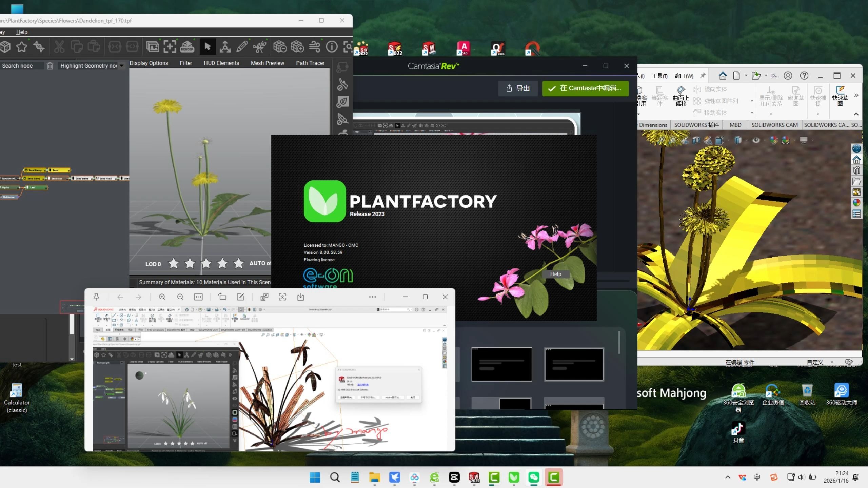Image resolution: width=868 pixels, height=488 pixels.
Task: Open the Display Options menu
Action: (149, 63)
